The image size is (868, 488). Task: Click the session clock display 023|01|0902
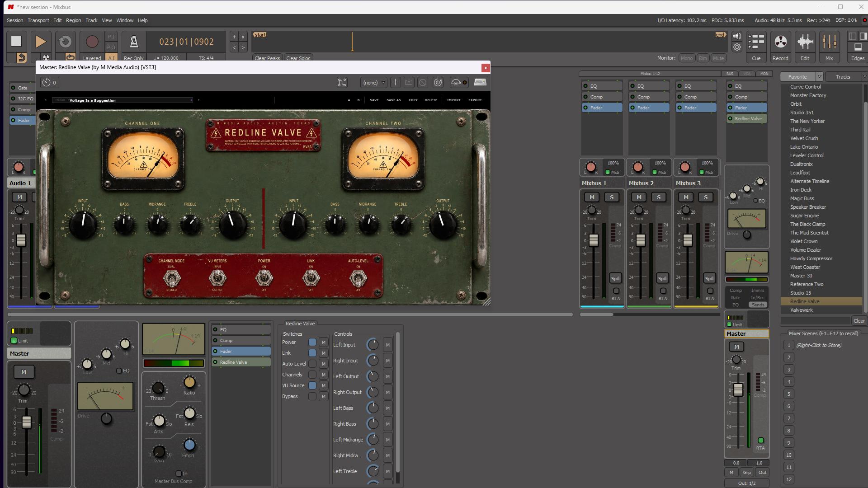[x=187, y=42]
